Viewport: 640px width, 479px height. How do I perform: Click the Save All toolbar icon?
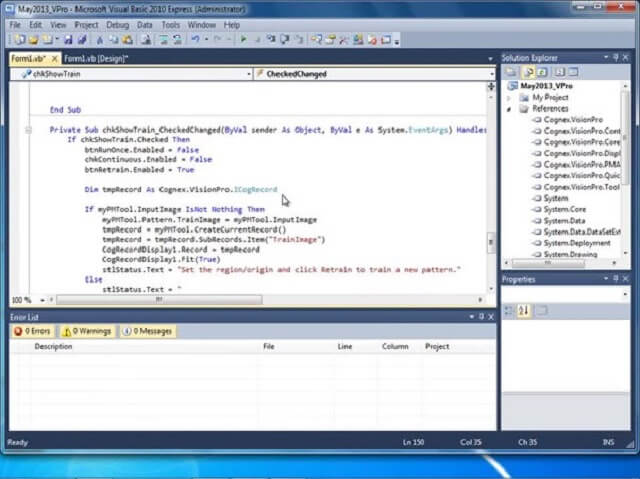[x=82, y=40]
